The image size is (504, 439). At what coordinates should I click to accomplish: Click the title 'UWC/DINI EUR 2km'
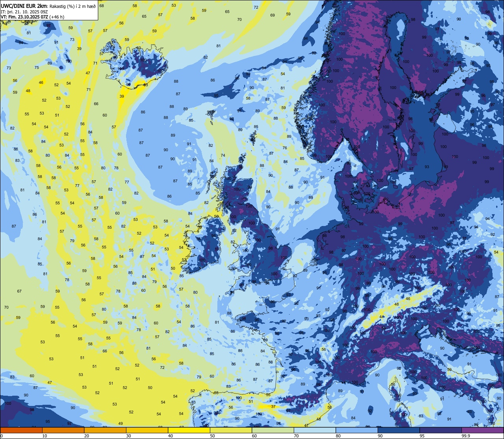(x=24, y=6)
